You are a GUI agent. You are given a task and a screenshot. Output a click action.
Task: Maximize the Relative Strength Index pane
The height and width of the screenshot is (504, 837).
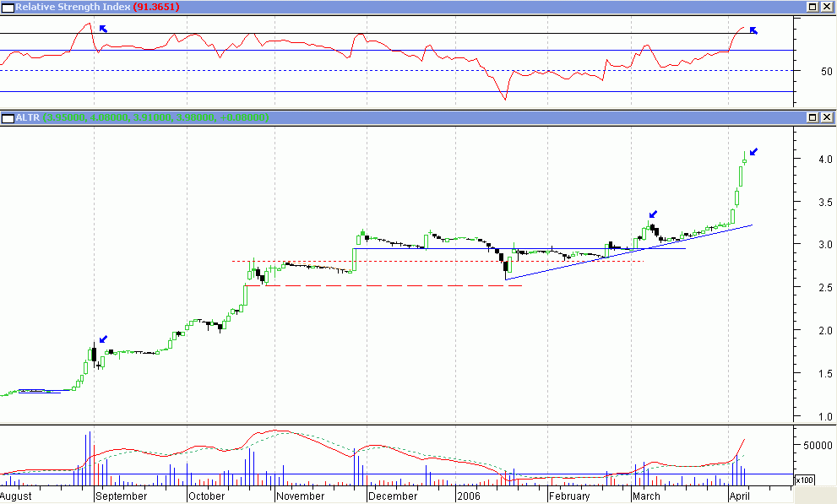(813, 7)
